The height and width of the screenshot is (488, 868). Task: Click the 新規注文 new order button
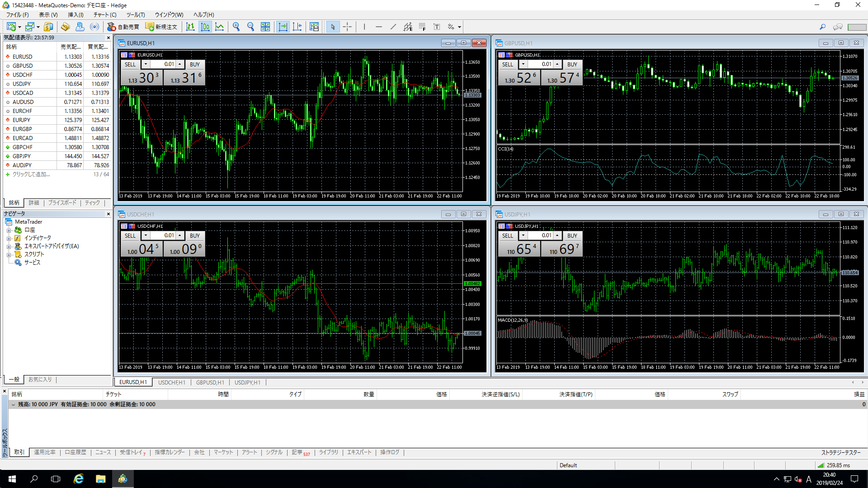[161, 27]
